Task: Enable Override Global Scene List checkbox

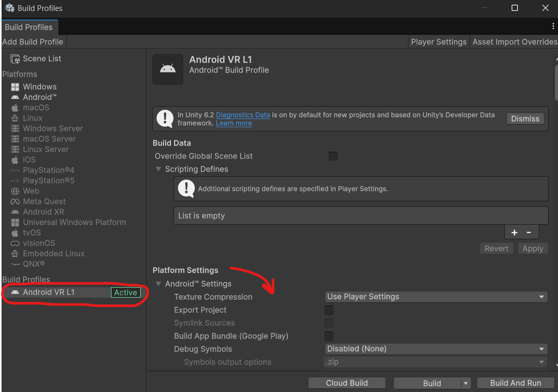Action: point(333,156)
